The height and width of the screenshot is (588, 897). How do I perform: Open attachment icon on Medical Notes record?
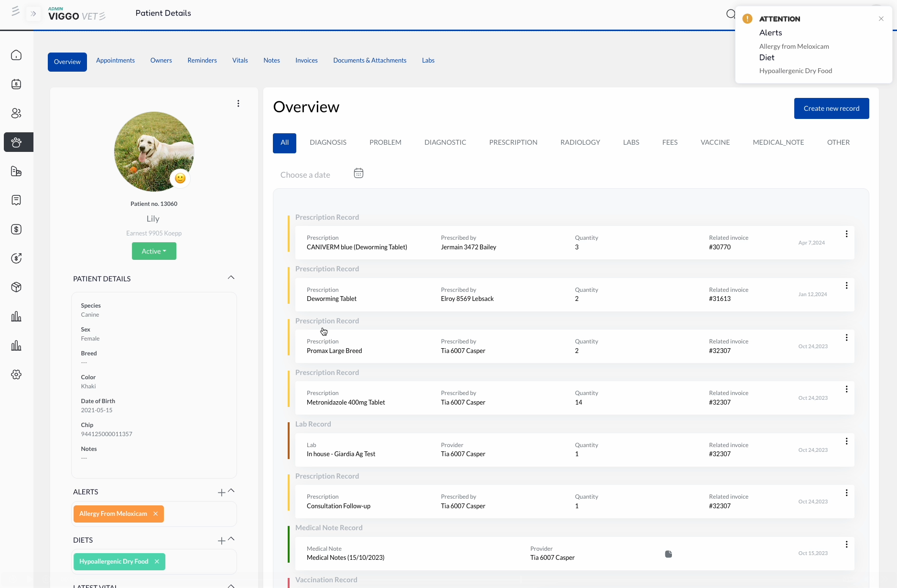(669, 554)
